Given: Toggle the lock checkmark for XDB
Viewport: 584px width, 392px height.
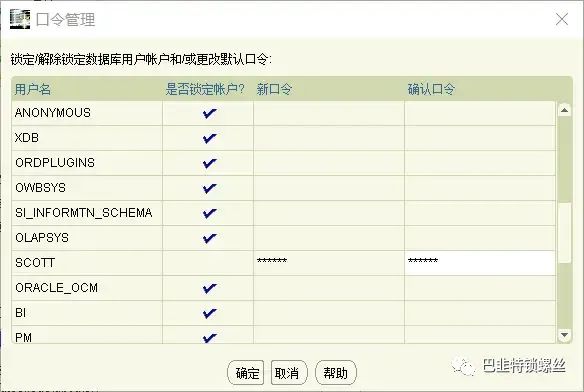Looking at the screenshot, I should tap(209, 138).
